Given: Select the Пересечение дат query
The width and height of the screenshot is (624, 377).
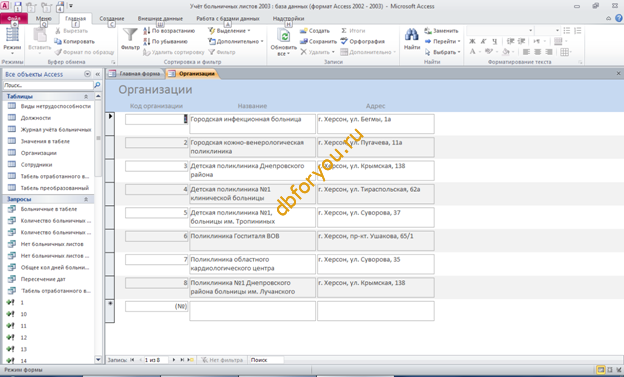Looking at the screenshot, I should 43,279.
